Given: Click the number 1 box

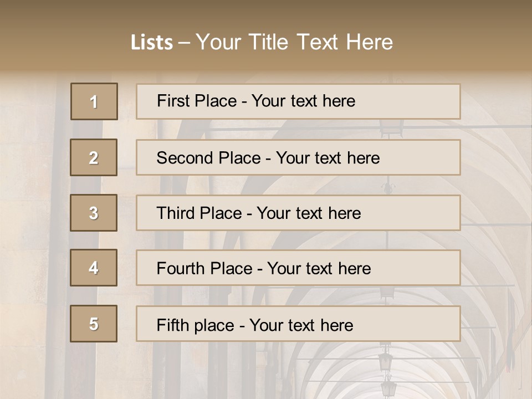Looking at the screenshot, I should pos(94,101).
